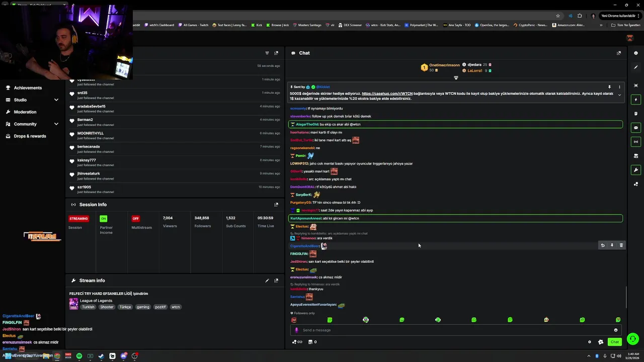The image size is (644, 362).
Task: Open Spotify from the Windows taskbar
Action: pos(79,356)
